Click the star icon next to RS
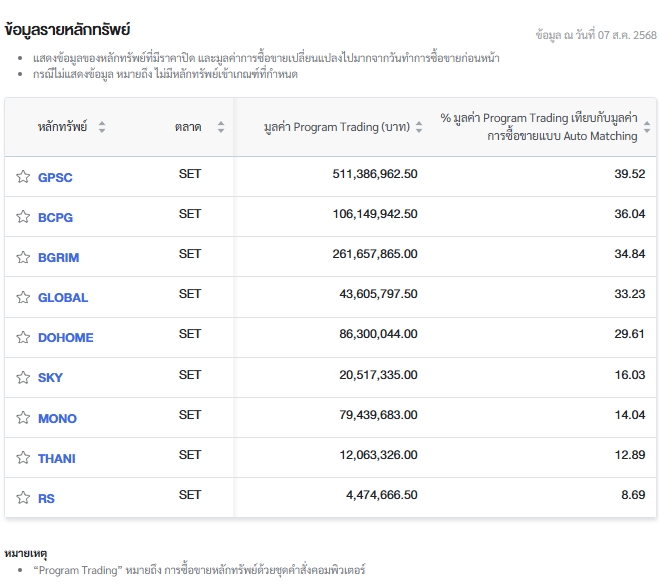The width and height of the screenshot is (659, 586). (x=23, y=498)
